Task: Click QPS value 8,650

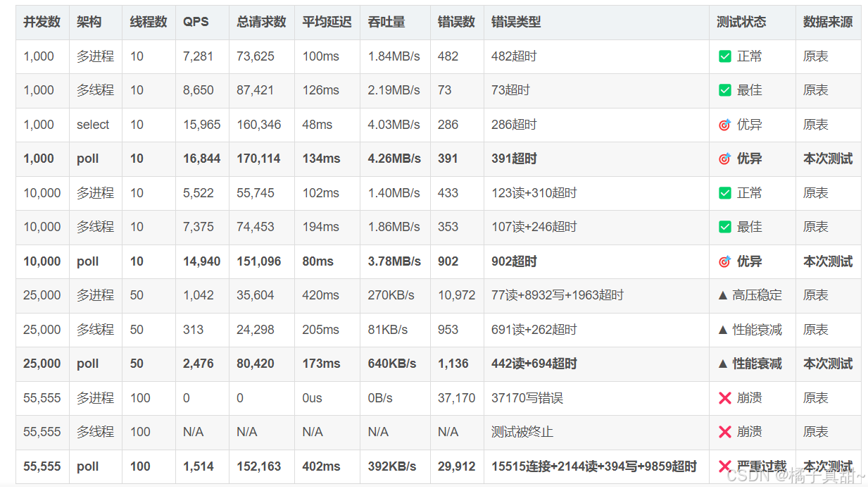Action: click(x=198, y=90)
